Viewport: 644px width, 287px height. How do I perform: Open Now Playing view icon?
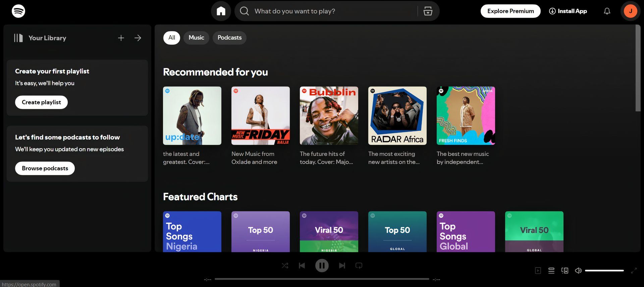[x=538, y=271]
